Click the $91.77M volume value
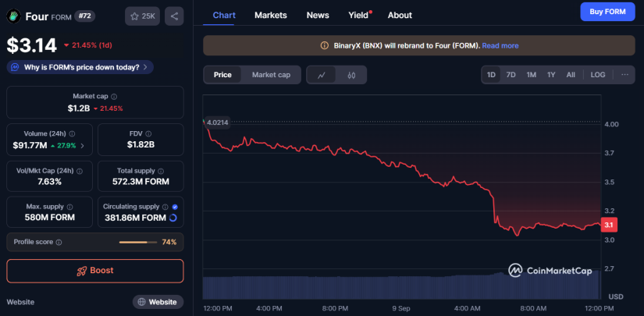Screen dimensions: 644x316 pyautogui.click(x=30, y=145)
